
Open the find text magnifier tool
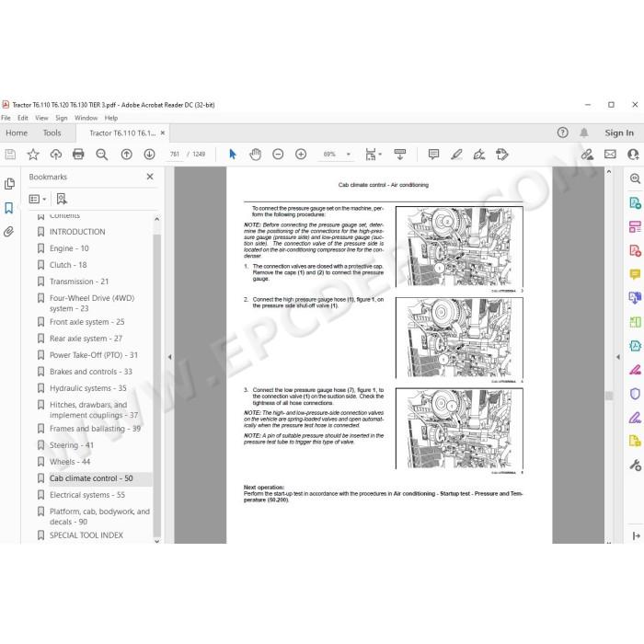(x=101, y=155)
